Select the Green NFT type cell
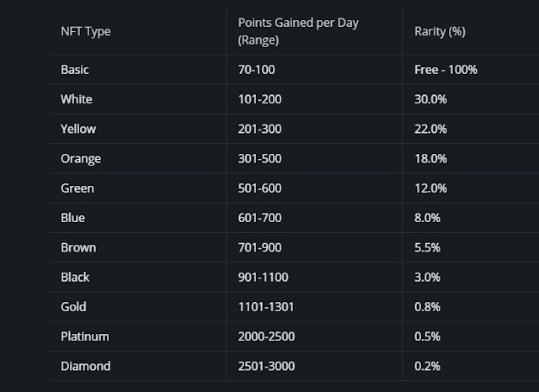The width and height of the screenshot is (539, 392). coord(77,188)
